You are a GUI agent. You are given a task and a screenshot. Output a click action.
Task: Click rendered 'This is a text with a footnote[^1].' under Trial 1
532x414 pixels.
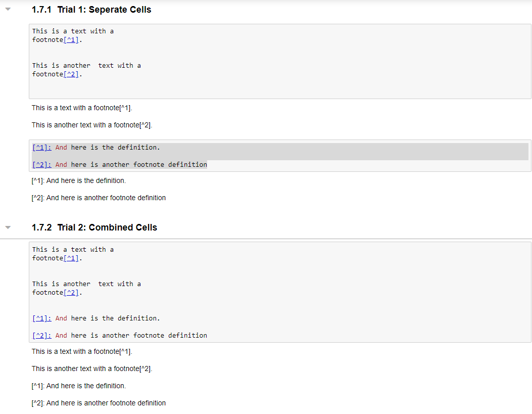tap(82, 108)
